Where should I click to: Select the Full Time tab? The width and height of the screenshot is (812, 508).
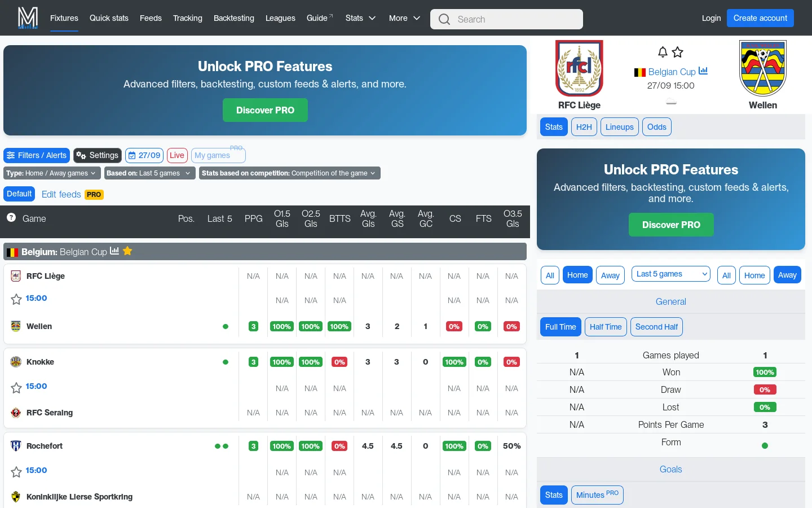561,327
